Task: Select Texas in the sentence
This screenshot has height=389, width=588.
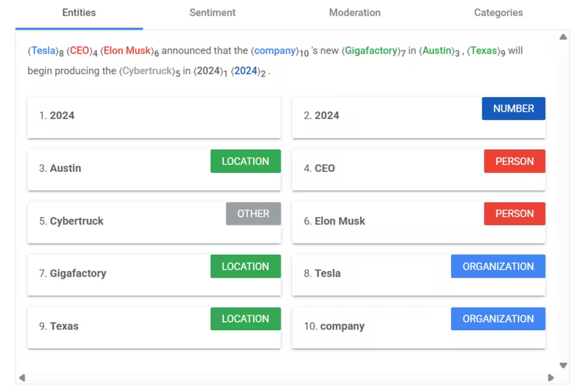Action: [484, 51]
